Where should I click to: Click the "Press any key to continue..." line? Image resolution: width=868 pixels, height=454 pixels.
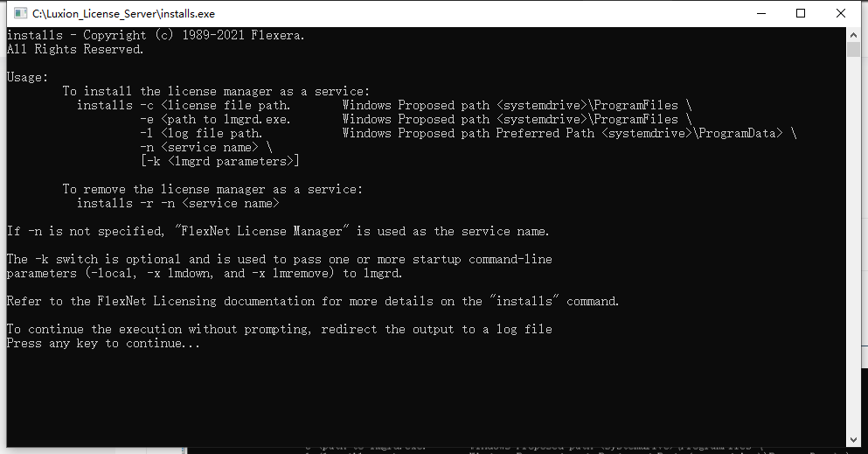103,343
